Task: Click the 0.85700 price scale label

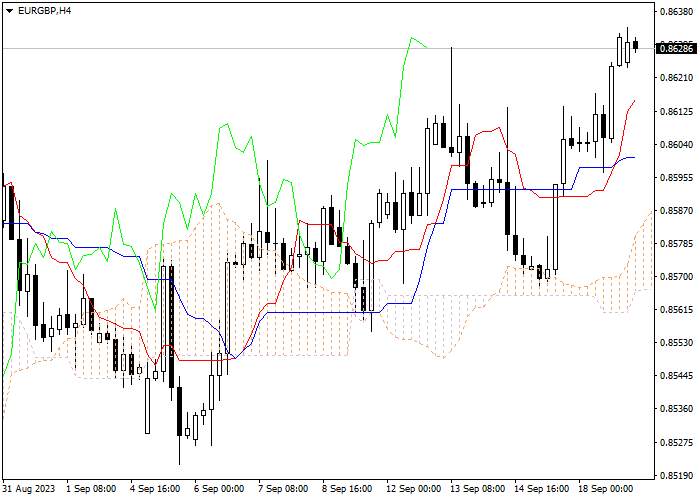Action: 676,277
